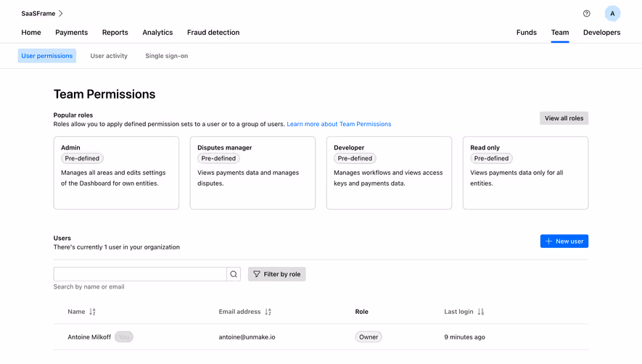
Task: Focus the search by name or email field
Action: 140,274
